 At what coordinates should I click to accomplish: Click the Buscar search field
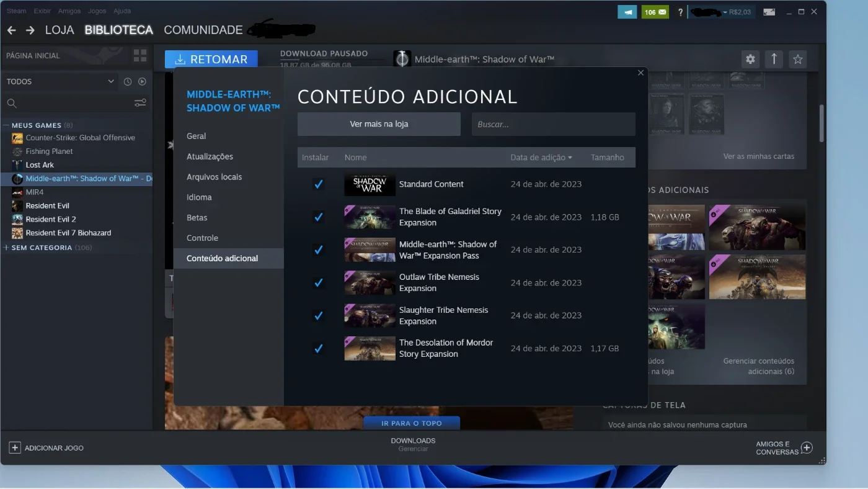pyautogui.click(x=554, y=124)
